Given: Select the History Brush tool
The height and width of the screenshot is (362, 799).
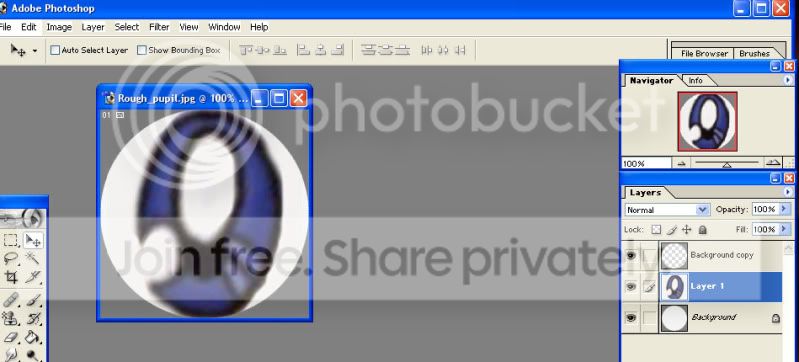Looking at the screenshot, I should pos(33,319).
